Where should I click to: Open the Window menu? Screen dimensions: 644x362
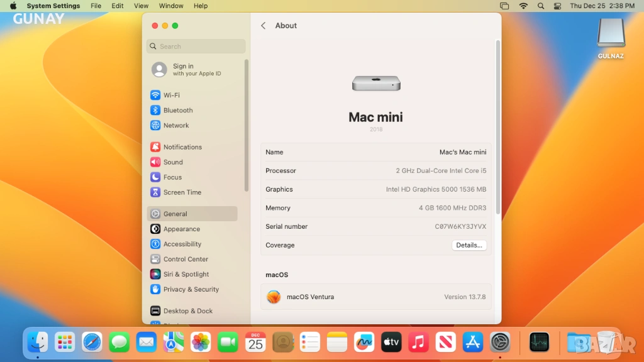(x=171, y=6)
